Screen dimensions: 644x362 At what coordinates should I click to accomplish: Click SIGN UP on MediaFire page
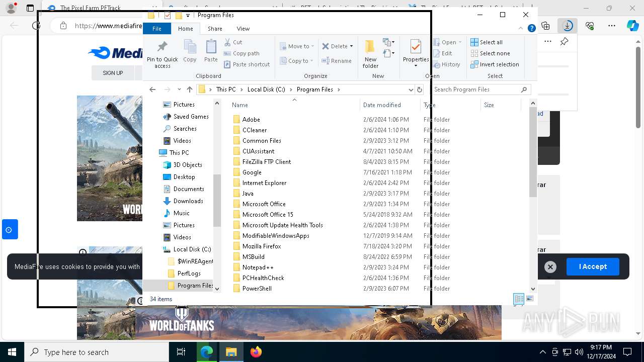113,73
